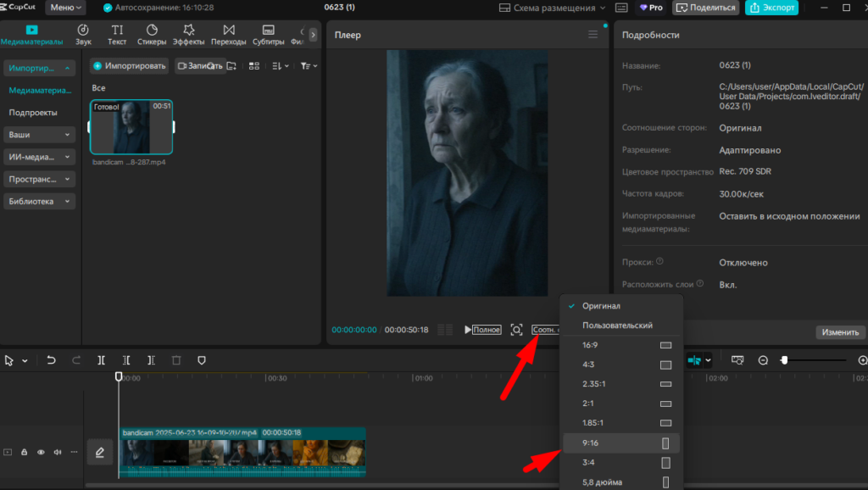This screenshot has height=490, width=868.
Task: Click the Импортировать button
Action: pyautogui.click(x=130, y=66)
